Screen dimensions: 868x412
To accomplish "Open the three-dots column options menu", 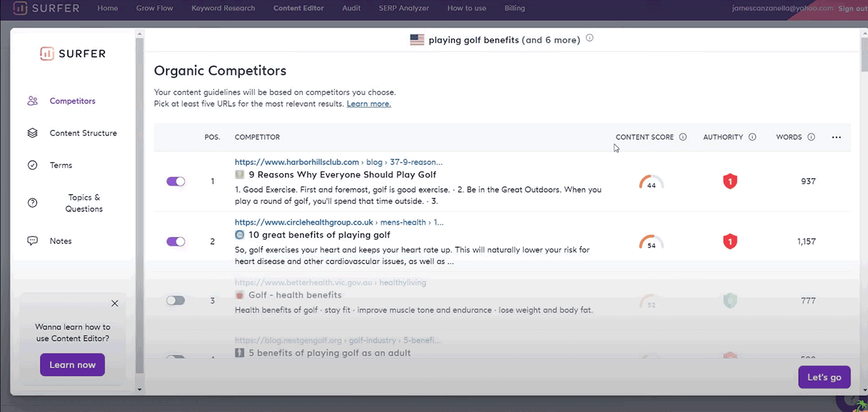I will pyautogui.click(x=837, y=137).
